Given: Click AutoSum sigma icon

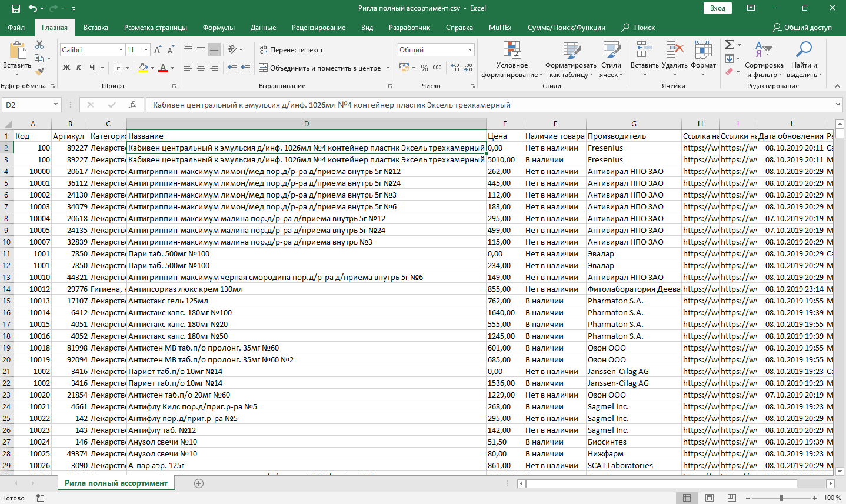Looking at the screenshot, I should 729,45.
